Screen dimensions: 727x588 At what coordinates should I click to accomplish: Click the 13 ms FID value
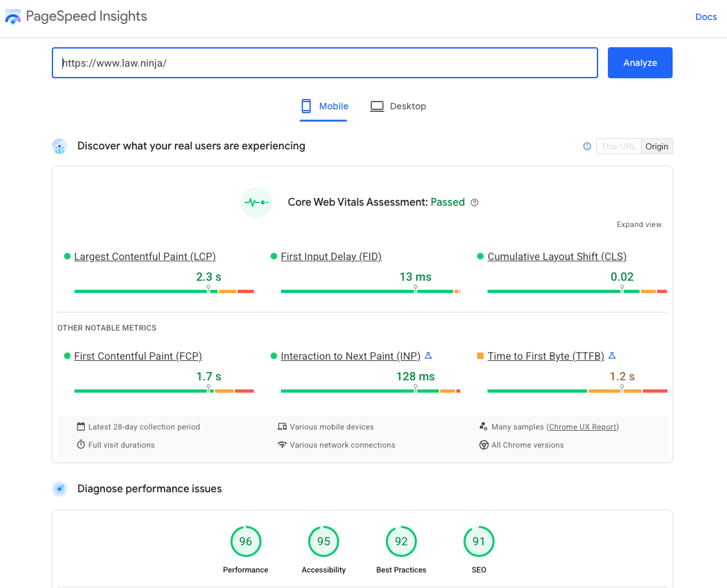tap(416, 277)
